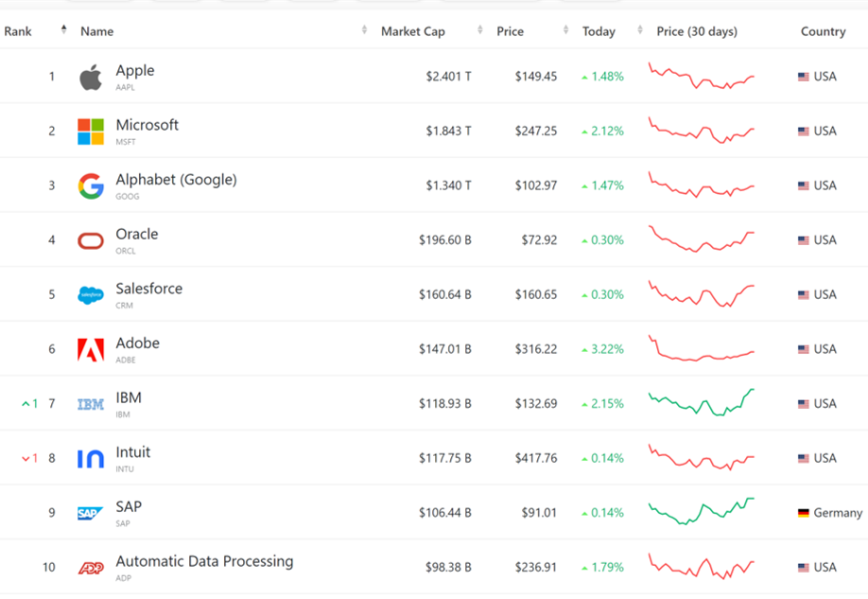Click Intuit's price $417.76

(x=536, y=458)
